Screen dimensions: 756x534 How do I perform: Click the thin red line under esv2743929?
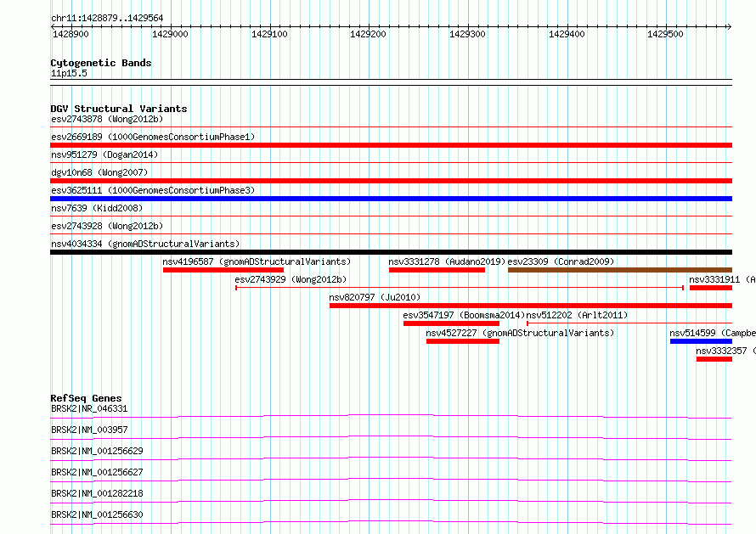click(x=460, y=288)
